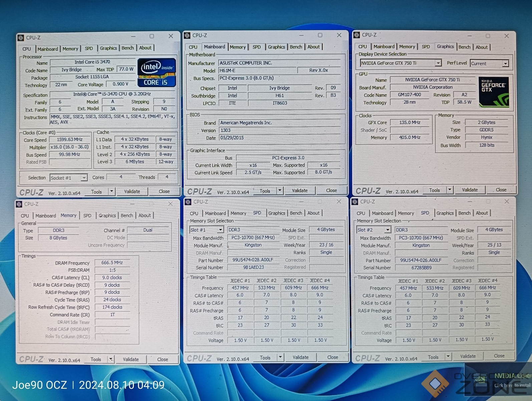Click the Bus Width value 128 bits

coord(487,145)
